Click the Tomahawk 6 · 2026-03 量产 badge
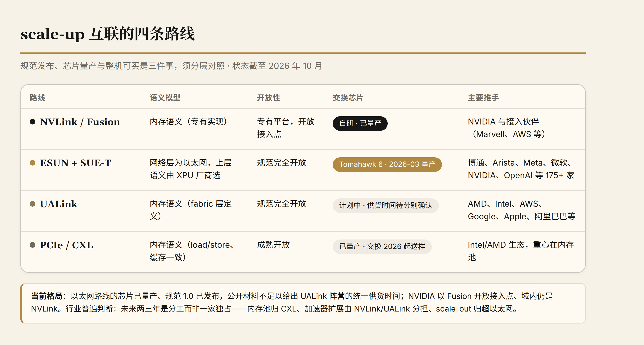Viewport: 644px width, 345px height. [387, 164]
